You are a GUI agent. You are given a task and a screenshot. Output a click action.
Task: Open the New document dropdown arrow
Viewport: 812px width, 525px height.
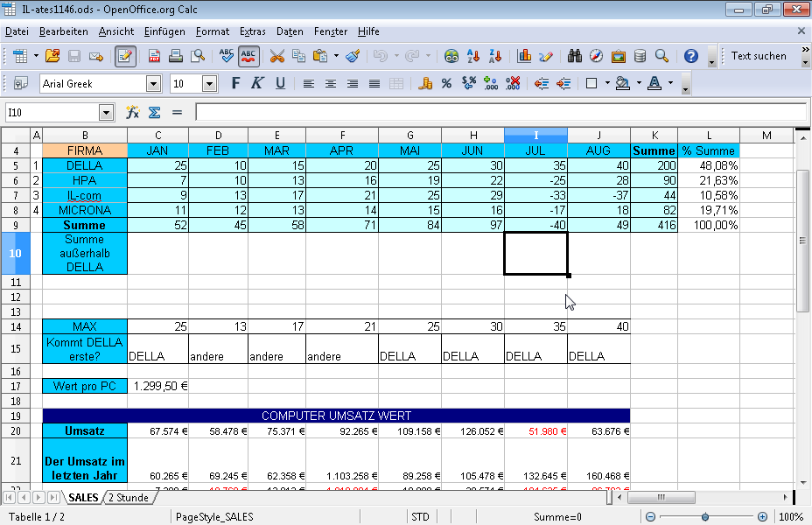coord(36,56)
